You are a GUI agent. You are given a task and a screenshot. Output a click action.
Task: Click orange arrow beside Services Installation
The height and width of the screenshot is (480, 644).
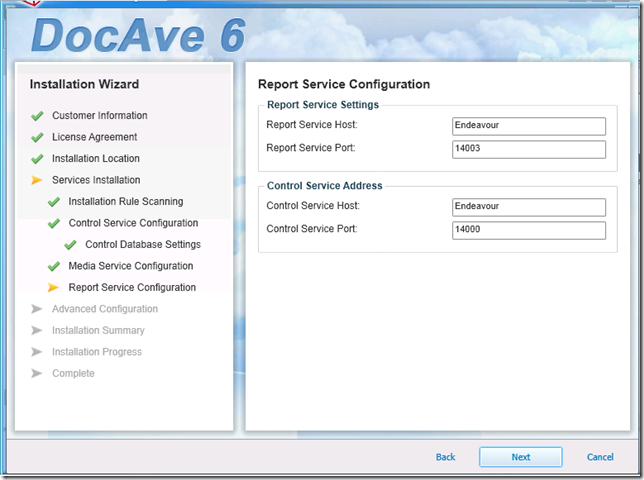pos(37,180)
